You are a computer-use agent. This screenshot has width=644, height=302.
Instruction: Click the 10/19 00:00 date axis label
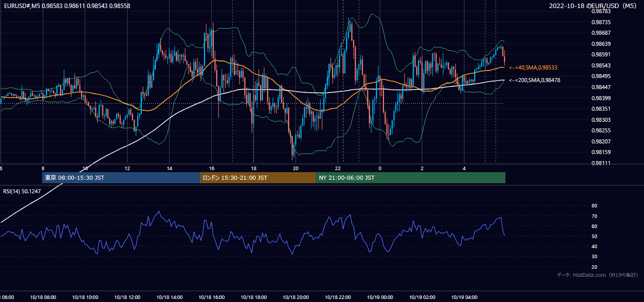tap(380, 297)
